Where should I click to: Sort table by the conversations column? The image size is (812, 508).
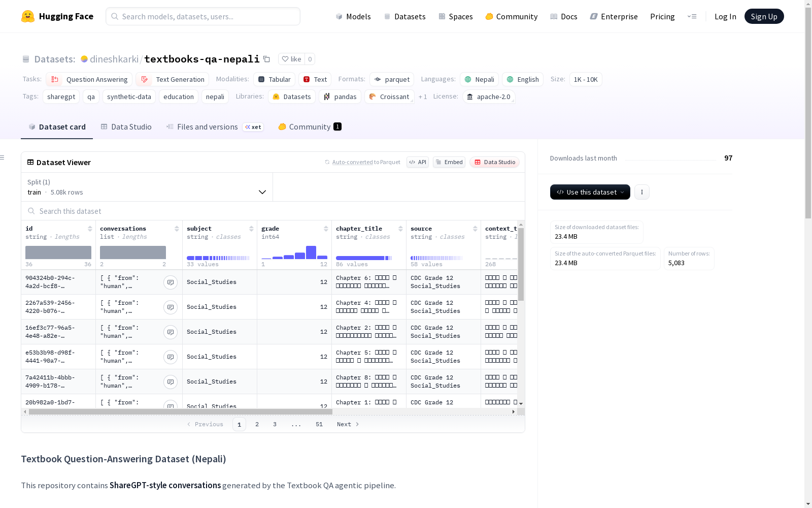pyautogui.click(x=177, y=229)
